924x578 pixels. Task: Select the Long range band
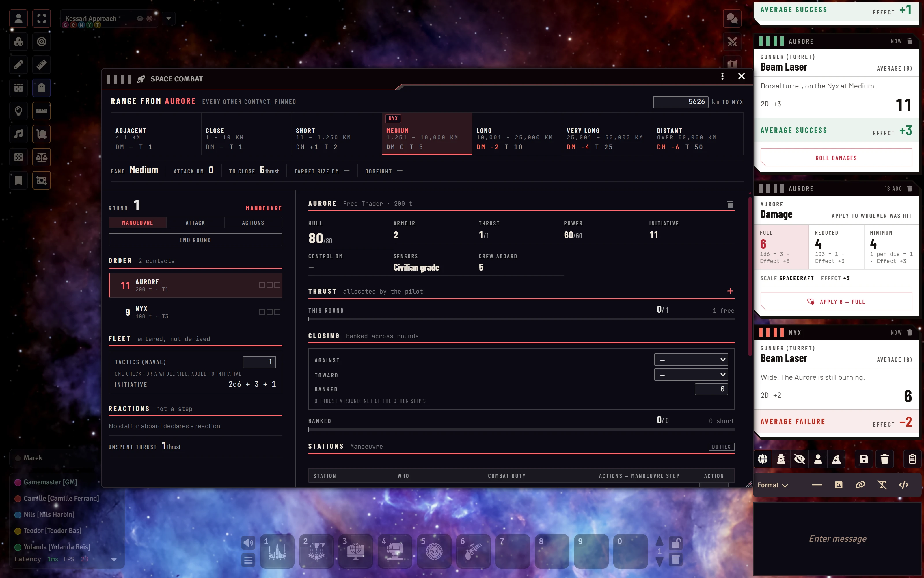(x=517, y=134)
